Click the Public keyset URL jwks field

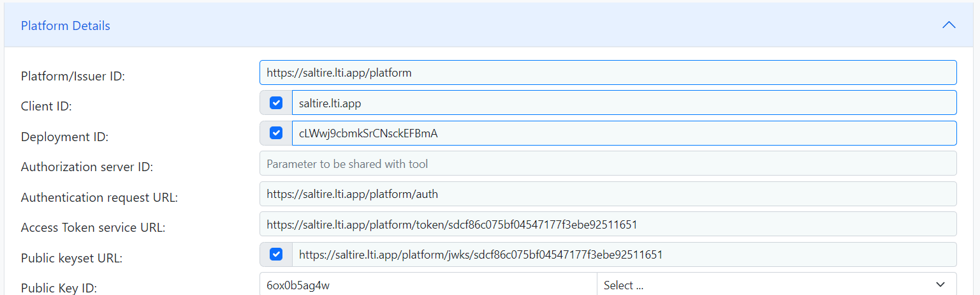[x=624, y=255]
